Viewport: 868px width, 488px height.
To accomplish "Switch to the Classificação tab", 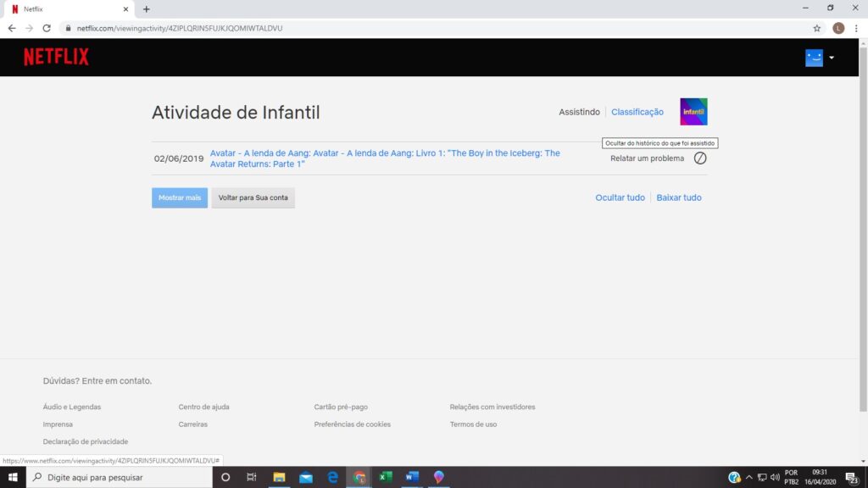I will (x=637, y=112).
